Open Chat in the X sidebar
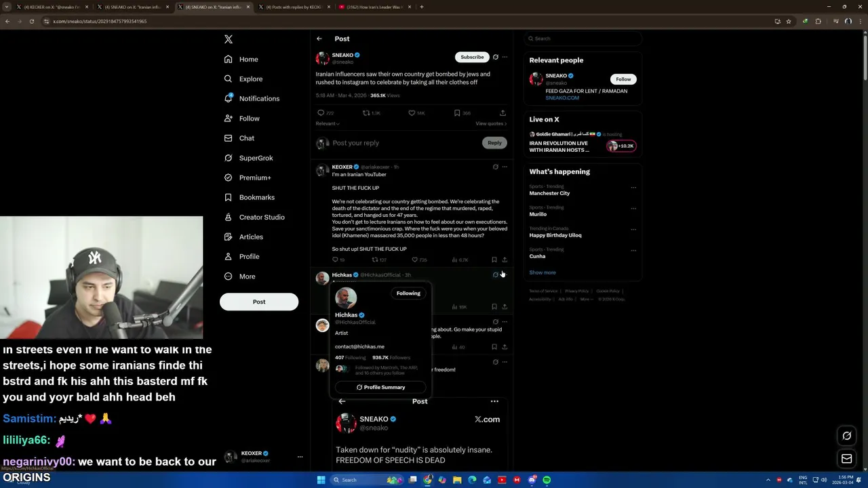This screenshot has width=868, height=488. (x=239, y=138)
